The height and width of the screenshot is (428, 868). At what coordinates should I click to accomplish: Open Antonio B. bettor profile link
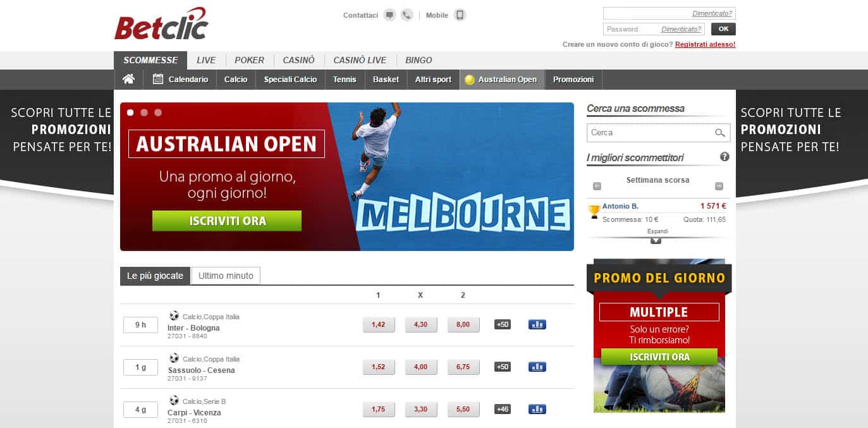[620, 206]
